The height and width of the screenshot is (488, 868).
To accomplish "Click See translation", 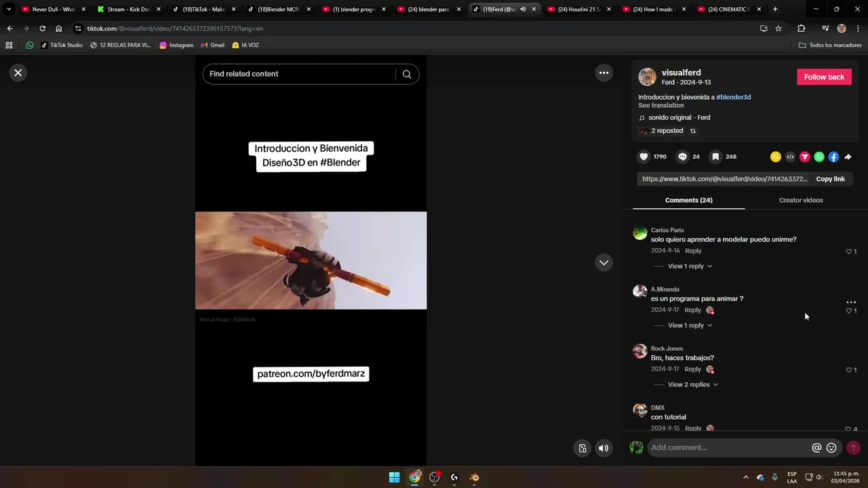I will click(x=660, y=105).
